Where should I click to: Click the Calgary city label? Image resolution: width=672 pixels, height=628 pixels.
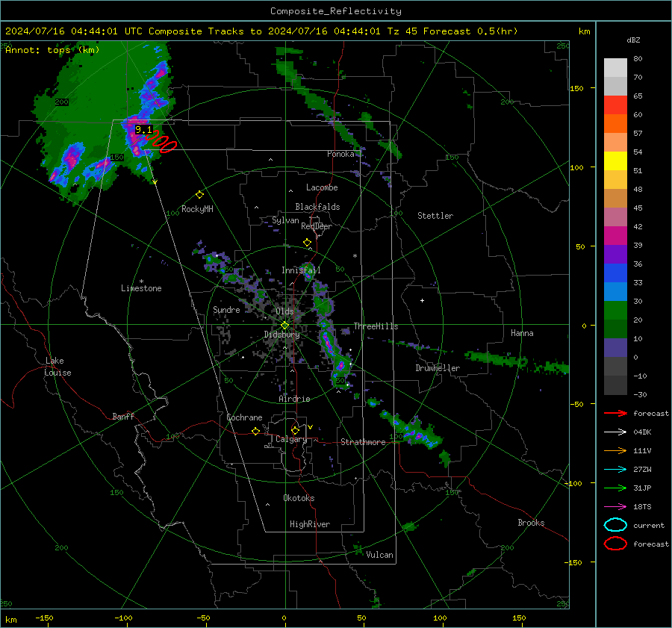click(291, 439)
